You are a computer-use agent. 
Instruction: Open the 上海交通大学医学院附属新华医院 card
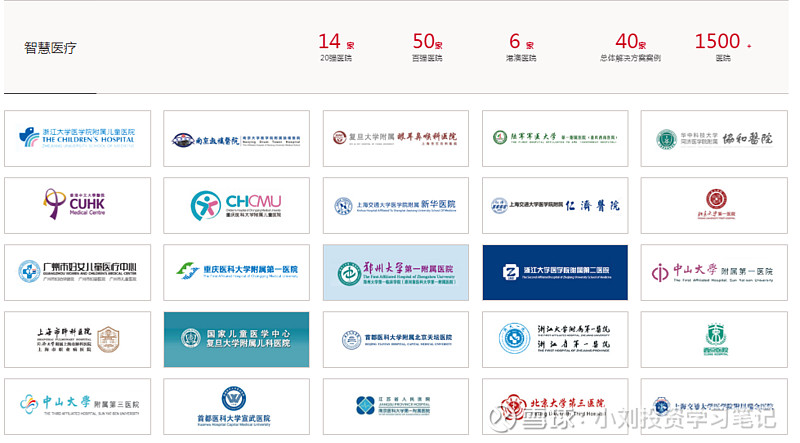(395, 206)
